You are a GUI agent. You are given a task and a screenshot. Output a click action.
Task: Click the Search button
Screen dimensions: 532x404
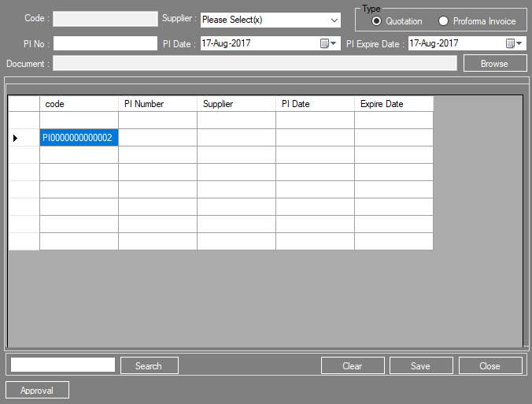pos(150,365)
